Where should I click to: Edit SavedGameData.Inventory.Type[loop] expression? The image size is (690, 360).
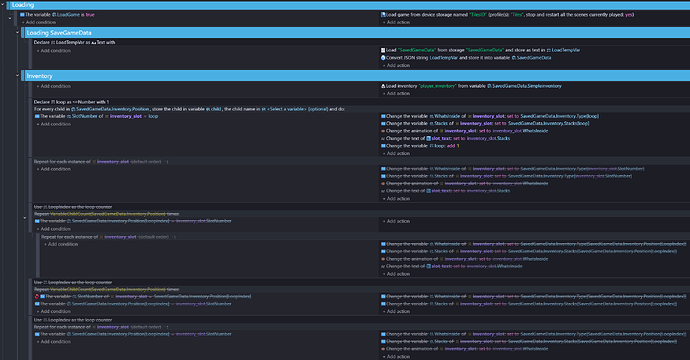[559, 116]
